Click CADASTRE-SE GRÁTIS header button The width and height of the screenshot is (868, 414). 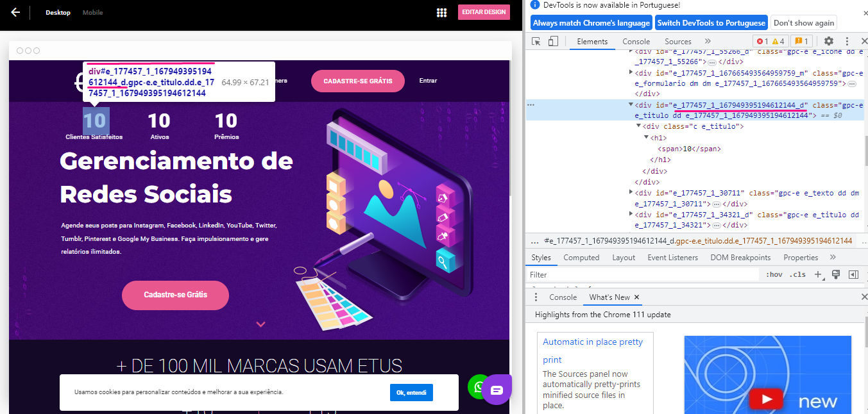click(358, 81)
